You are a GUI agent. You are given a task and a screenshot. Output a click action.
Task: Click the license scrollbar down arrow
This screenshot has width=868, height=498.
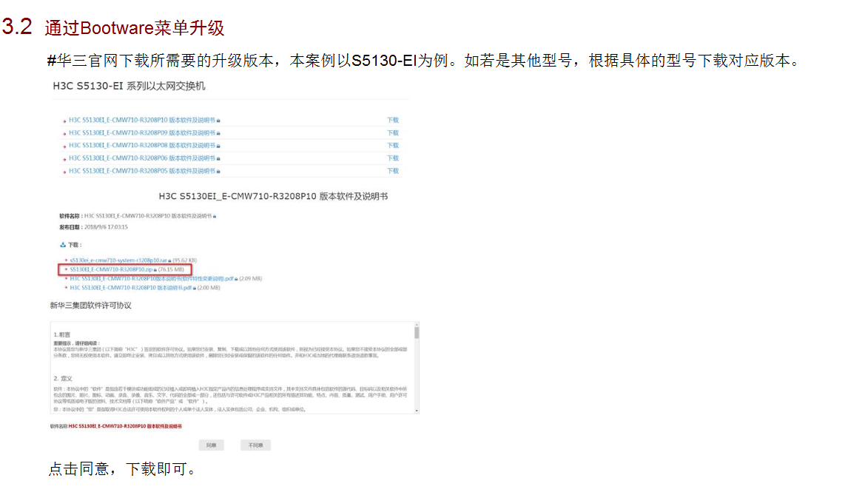pos(417,411)
